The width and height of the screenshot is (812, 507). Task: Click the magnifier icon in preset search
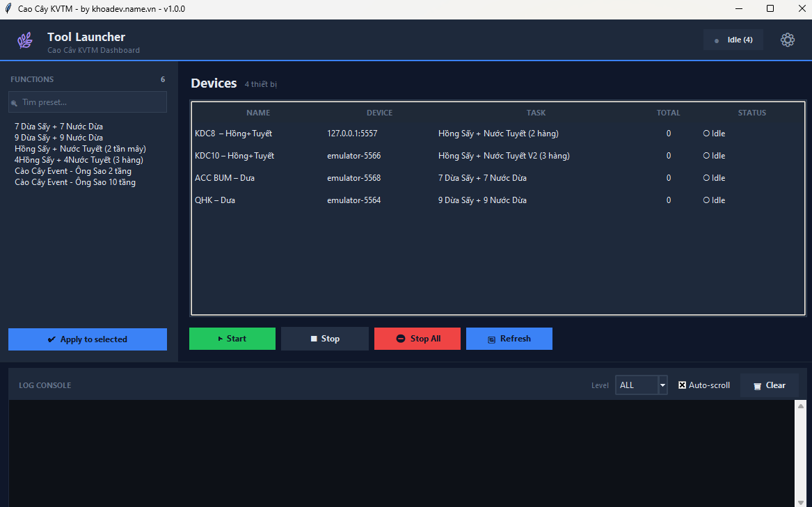[15, 102]
